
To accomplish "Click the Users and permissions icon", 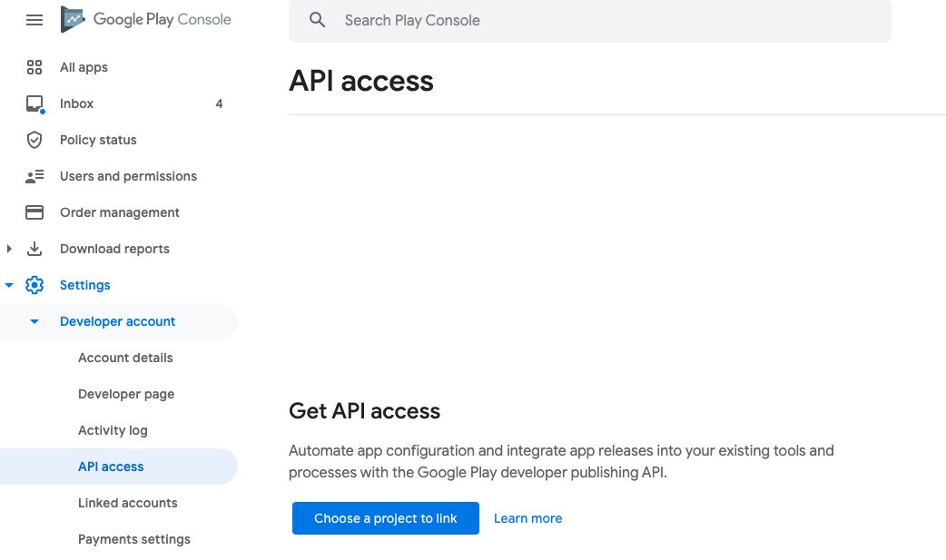I will 34,176.
